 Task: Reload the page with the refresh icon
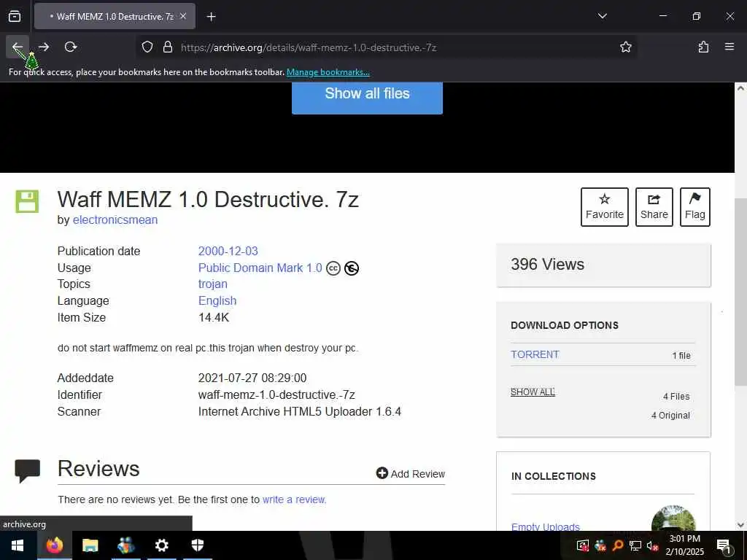click(x=71, y=47)
